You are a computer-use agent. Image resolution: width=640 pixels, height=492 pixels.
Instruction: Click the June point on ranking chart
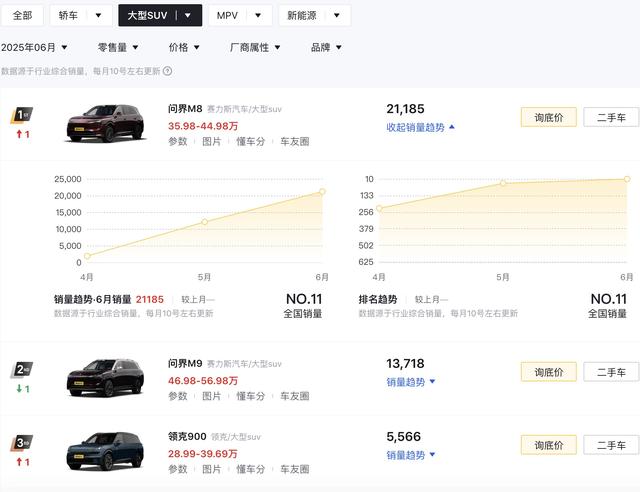point(627,179)
